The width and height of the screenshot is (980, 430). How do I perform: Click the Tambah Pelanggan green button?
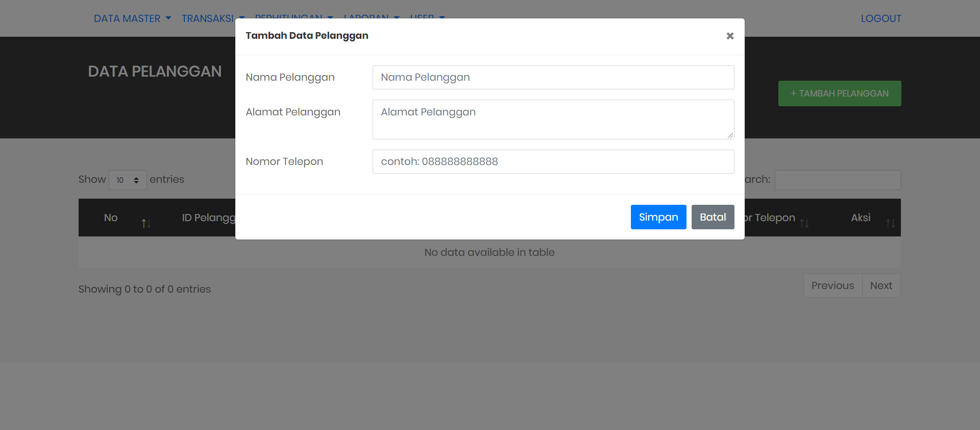click(839, 93)
